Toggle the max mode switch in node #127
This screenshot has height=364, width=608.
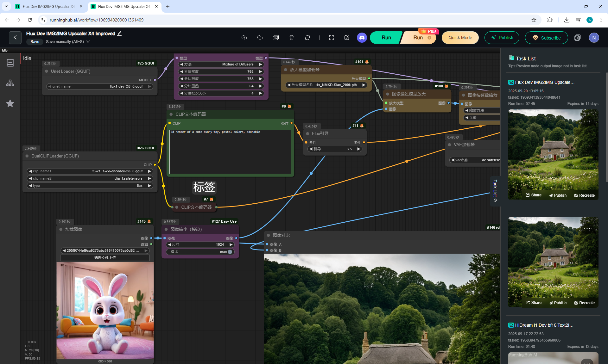[230, 252]
